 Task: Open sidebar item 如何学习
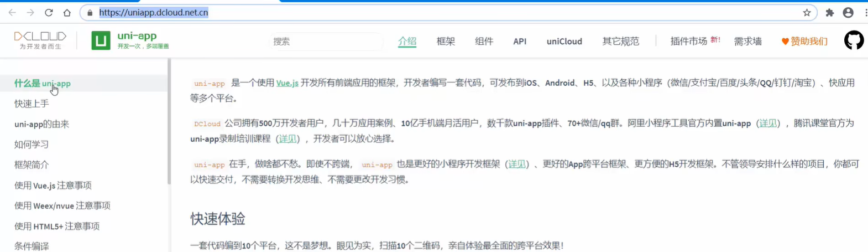click(x=32, y=145)
